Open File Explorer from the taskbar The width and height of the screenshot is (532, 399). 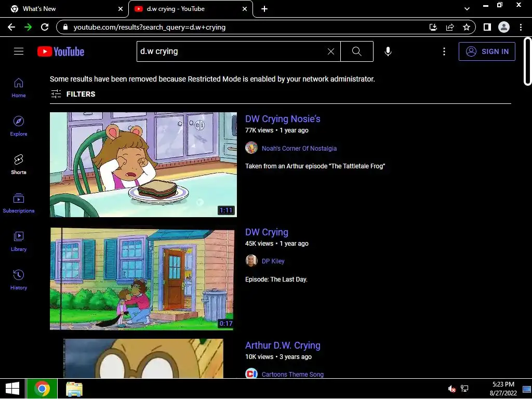click(74, 389)
